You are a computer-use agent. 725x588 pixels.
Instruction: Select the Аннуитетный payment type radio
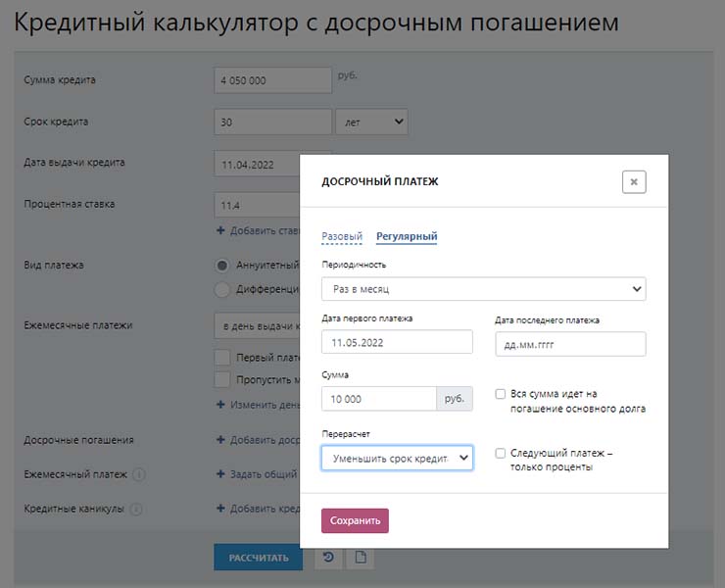point(222,266)
